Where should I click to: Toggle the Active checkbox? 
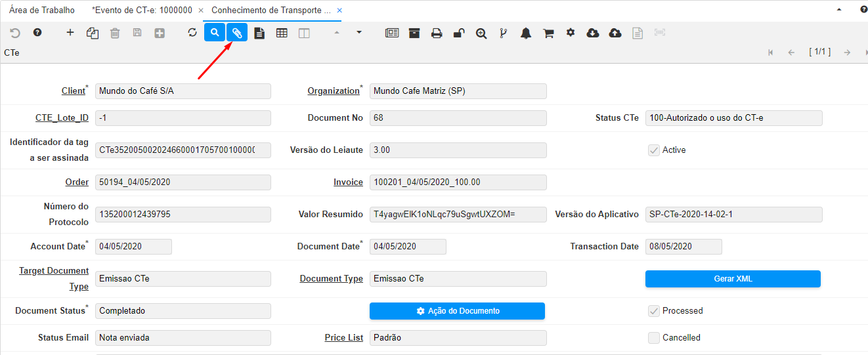point(654,150)
